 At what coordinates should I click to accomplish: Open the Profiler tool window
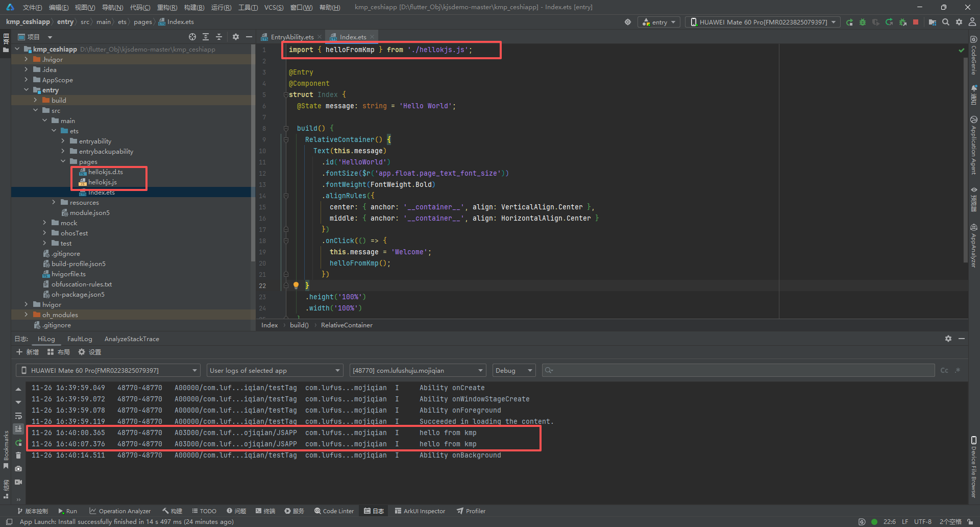coord(471,511)
